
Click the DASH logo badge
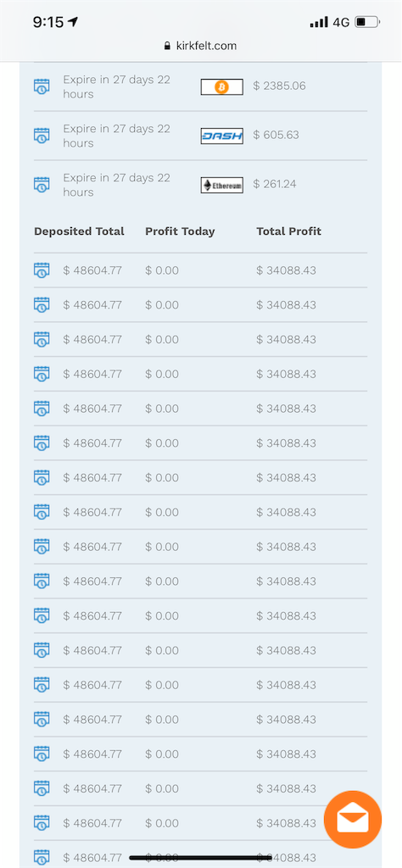click(x=221, y=136)
